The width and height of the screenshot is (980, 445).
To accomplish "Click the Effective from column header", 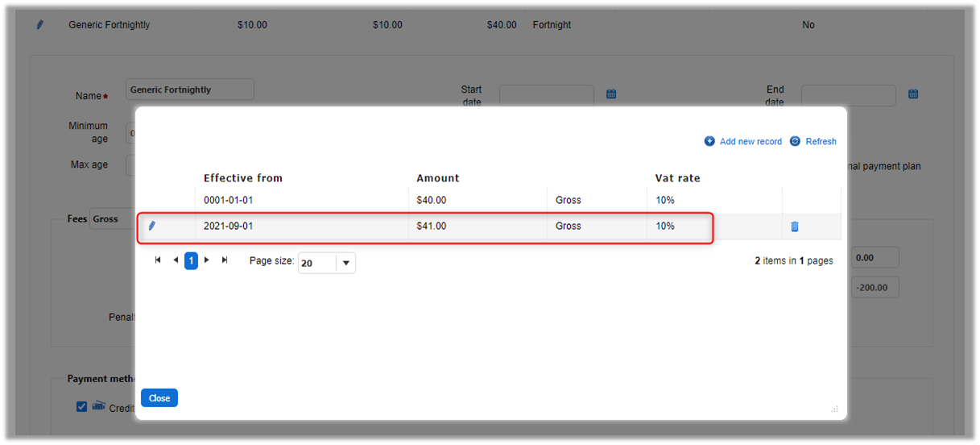I will [243, 178].
